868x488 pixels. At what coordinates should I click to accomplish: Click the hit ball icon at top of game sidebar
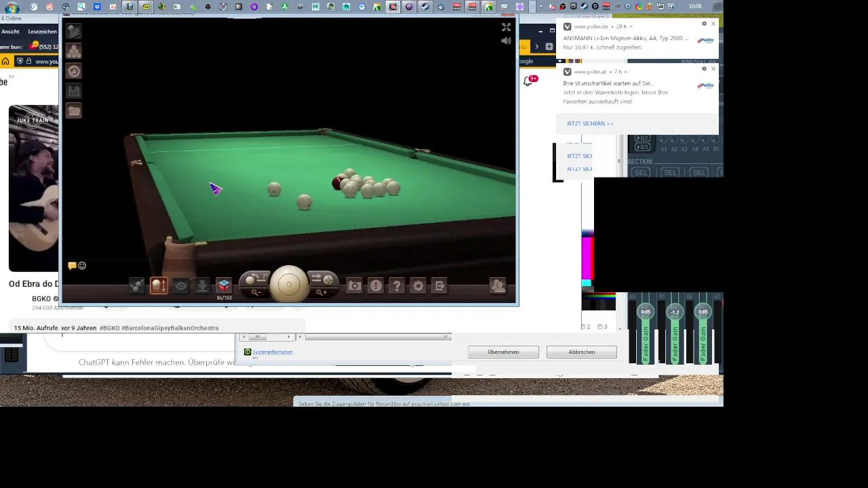pyautogui.click(x=73, y=31)
